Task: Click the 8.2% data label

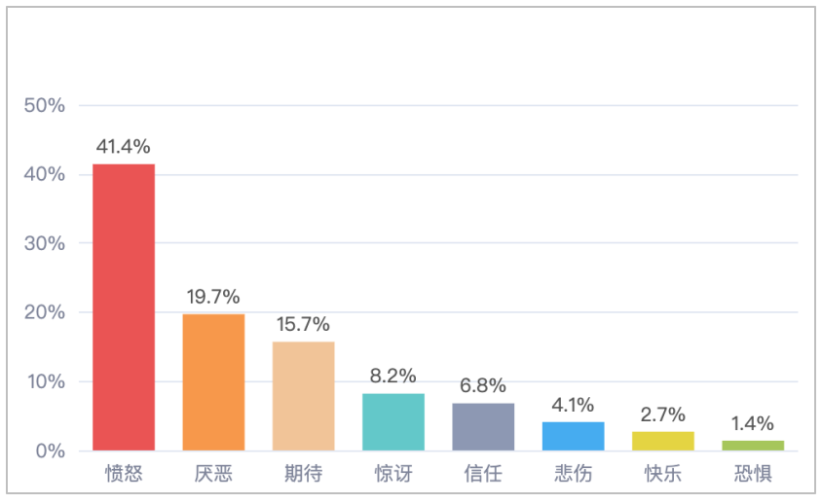Action: (x=393, y=376)
